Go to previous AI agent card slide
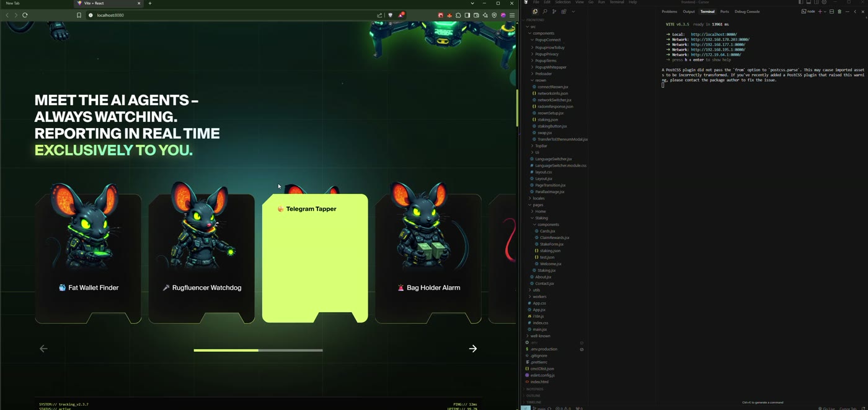Screen dimensions: 868x410 [x=43, y=349]
